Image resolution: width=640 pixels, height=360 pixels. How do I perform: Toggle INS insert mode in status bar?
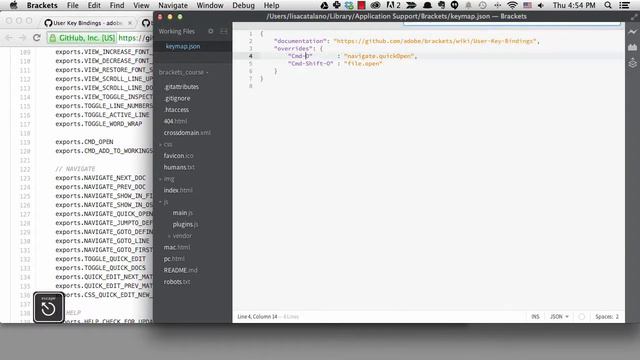point(535,316)
